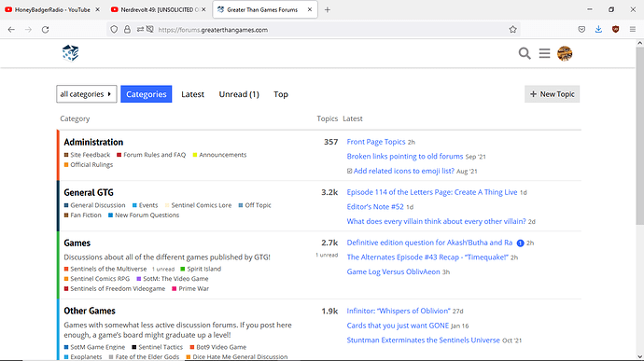This screenshot has height=361, width=644.
Task: Click the permissions icon in address bar
Action: click(140, 29)
